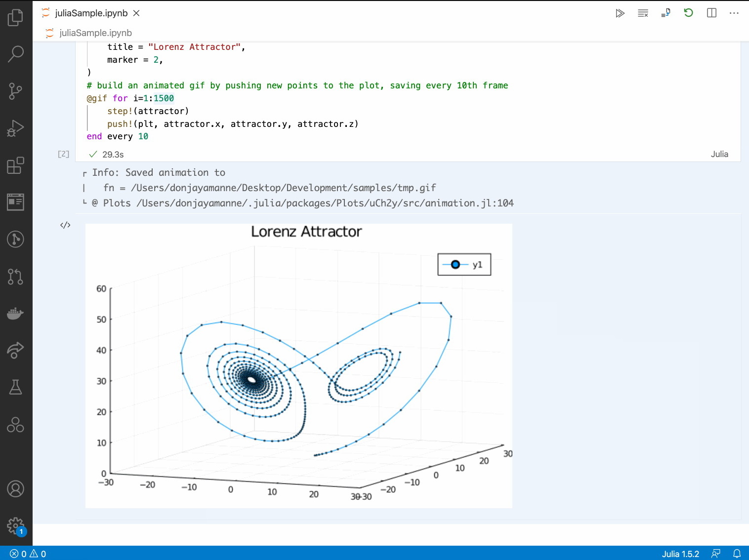Click the 'Info: Saved animation to' output line
Screen dimensions: 749x560
click(159, 172)
